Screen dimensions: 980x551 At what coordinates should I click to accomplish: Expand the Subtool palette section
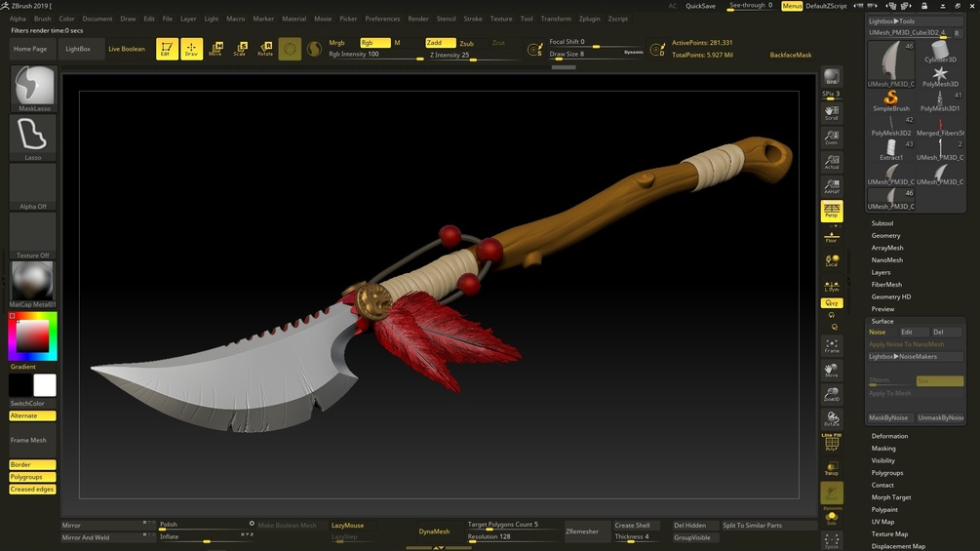[882, 223]
